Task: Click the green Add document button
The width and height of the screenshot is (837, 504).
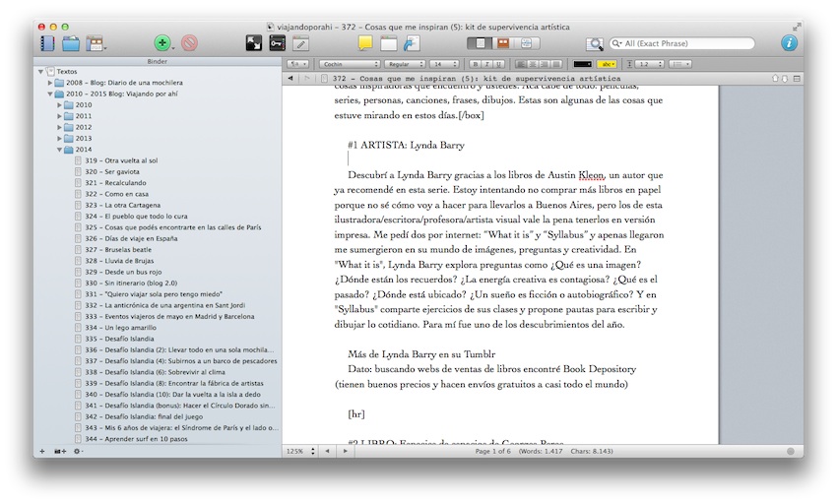Action: pyautogui.click(x=161, y=43)
